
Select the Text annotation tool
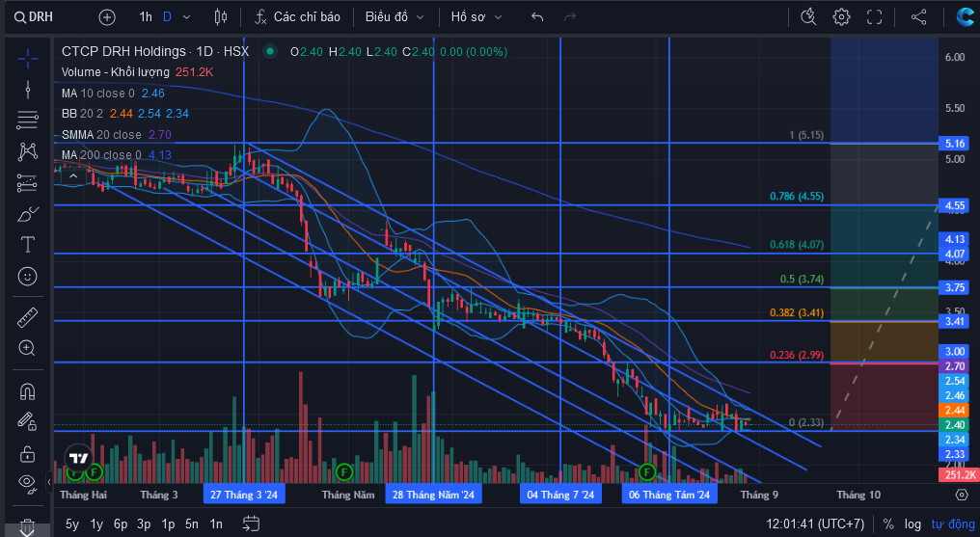28,245
